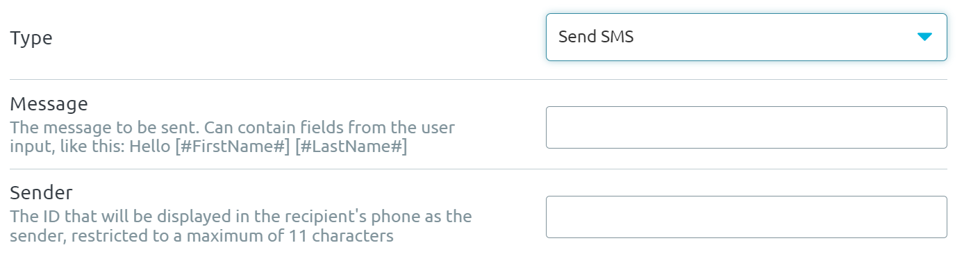Click the Sender field label
This screenshot has width=980, height=268.
[x=41, y=192]
